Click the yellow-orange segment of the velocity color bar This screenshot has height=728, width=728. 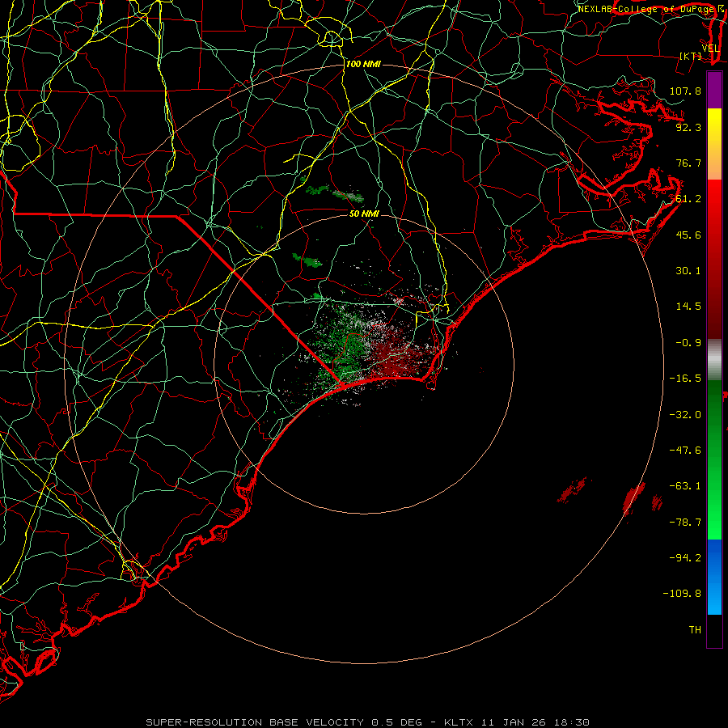pyautogui.click(x=714, y=144)
